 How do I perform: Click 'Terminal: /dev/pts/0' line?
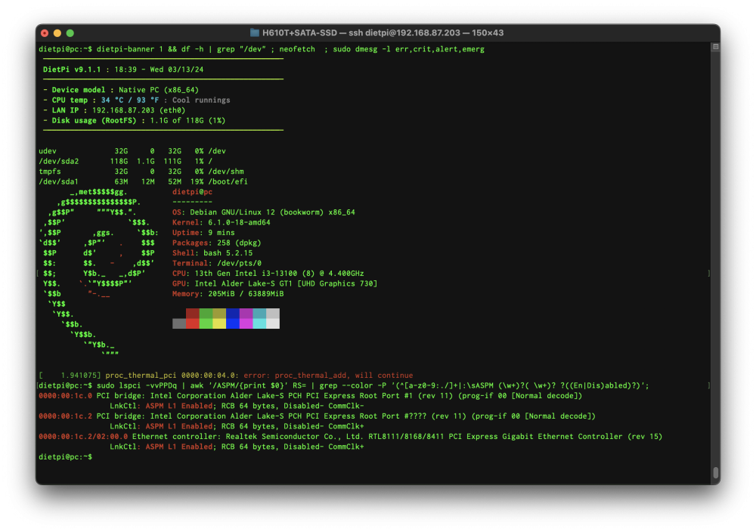(216, 263)
